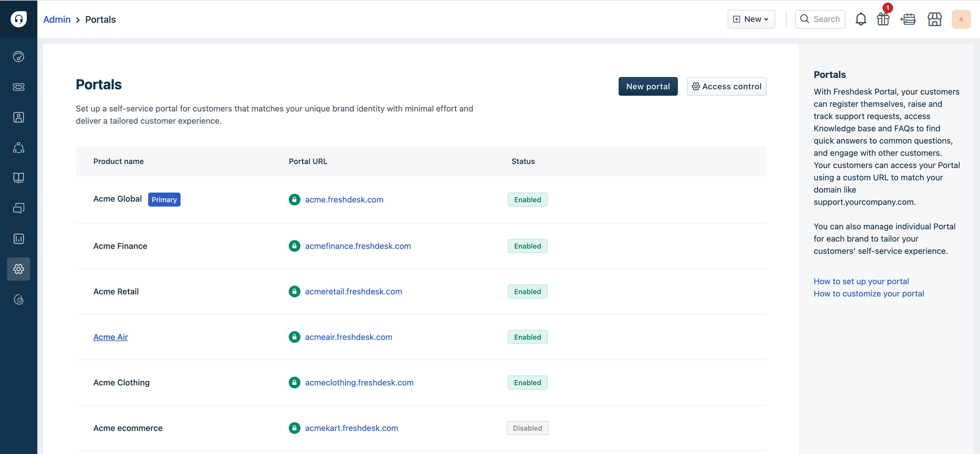Image resolution: width=980 pixels, height=454 pixels.
Task: Open the Freddy swirl sidebar icon
Action: pyautogui.click(x=19, y=299)
